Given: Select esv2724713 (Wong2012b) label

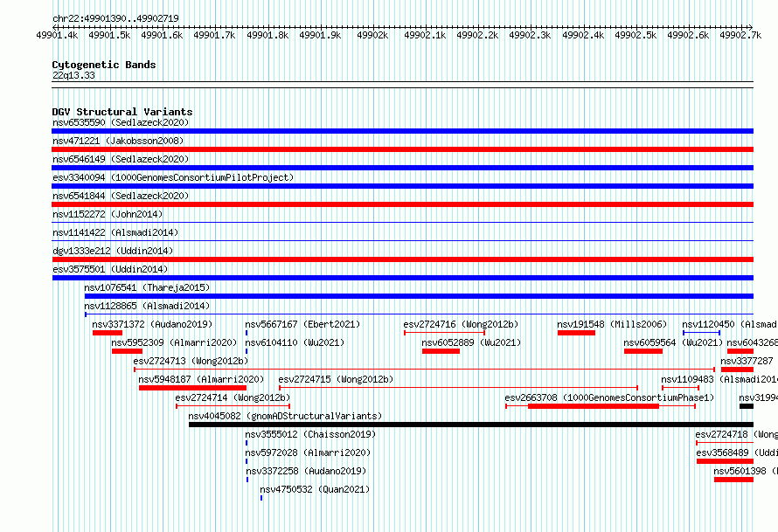Looking at the screenshot, I should (191, 361).
